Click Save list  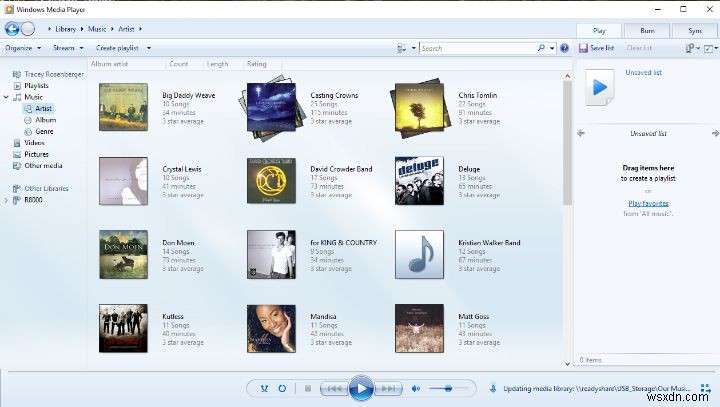596,48
